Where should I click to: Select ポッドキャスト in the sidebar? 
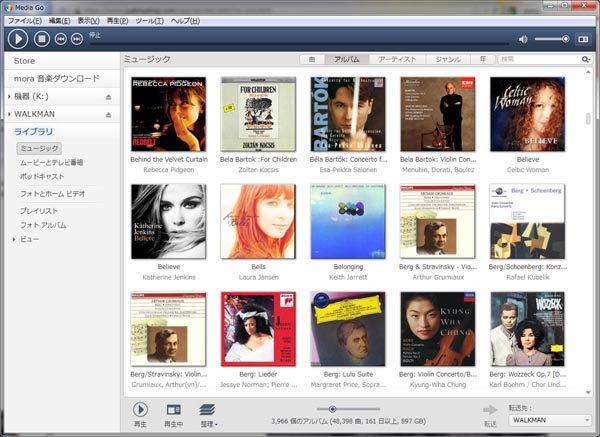(x=42, y=177)
